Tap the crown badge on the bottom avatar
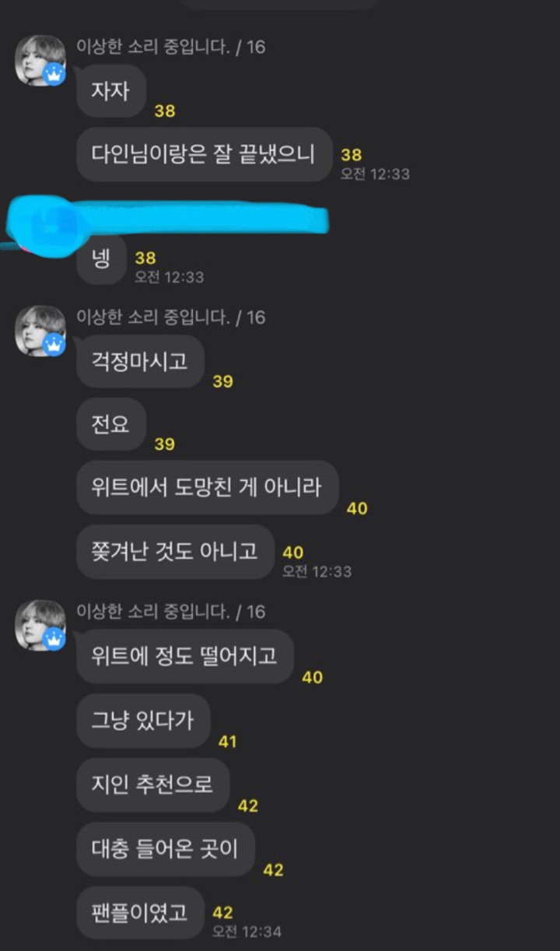 [x=54, y=639]
